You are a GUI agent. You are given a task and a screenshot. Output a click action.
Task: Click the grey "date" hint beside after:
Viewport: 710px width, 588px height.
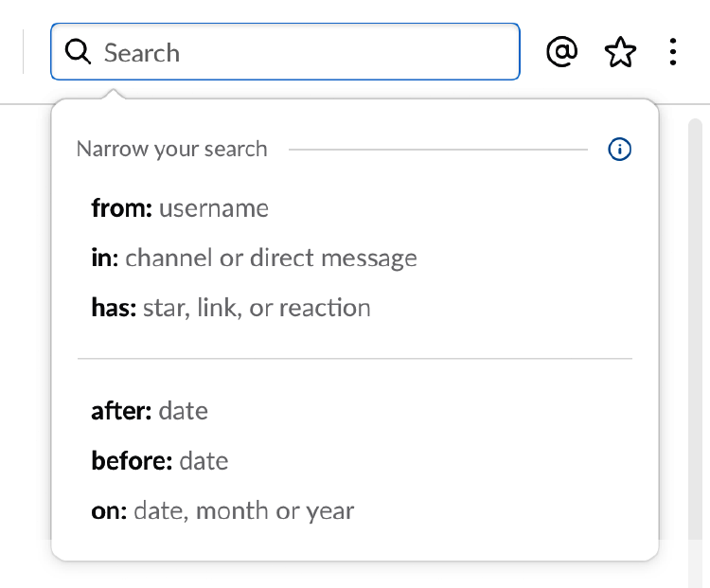pyautogui.click(x=184, y=411)
